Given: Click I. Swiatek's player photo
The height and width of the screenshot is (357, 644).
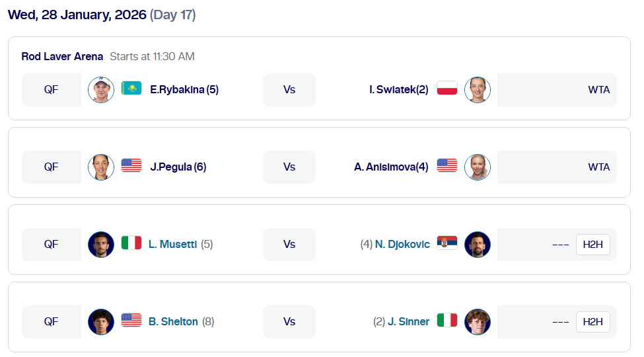Looking at the screenshot, I should tap(478, 90).
